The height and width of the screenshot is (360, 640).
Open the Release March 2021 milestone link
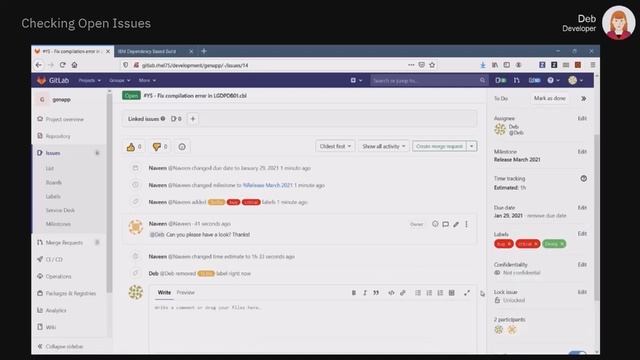(x=517, y=160)
